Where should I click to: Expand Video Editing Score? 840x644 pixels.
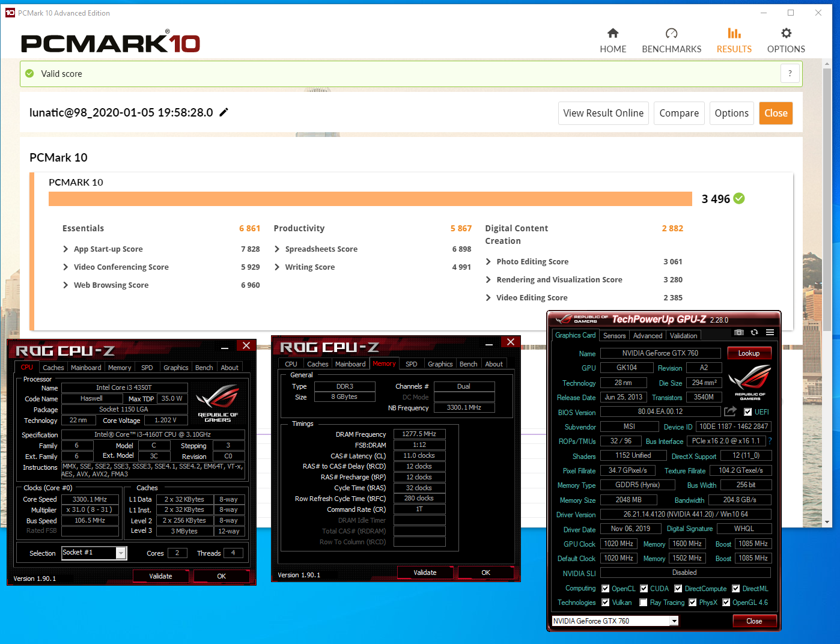point(488,297)
